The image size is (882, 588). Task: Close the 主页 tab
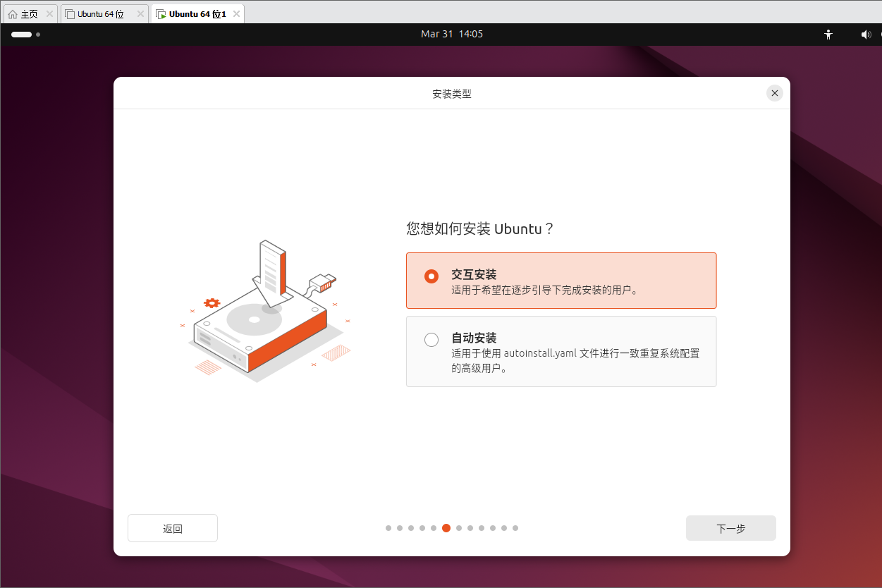[49, 14]
